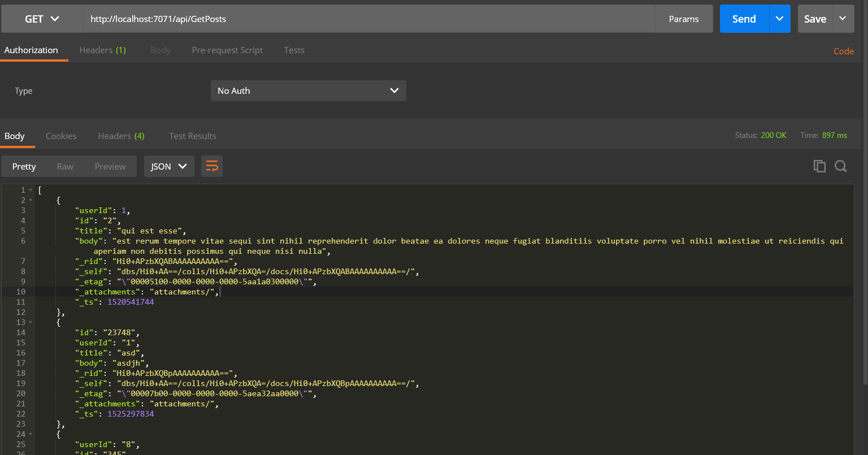The image size is (868, 455).
Task: Open the Tests tab
Action: pyautogui.click(x=294, y=50)
